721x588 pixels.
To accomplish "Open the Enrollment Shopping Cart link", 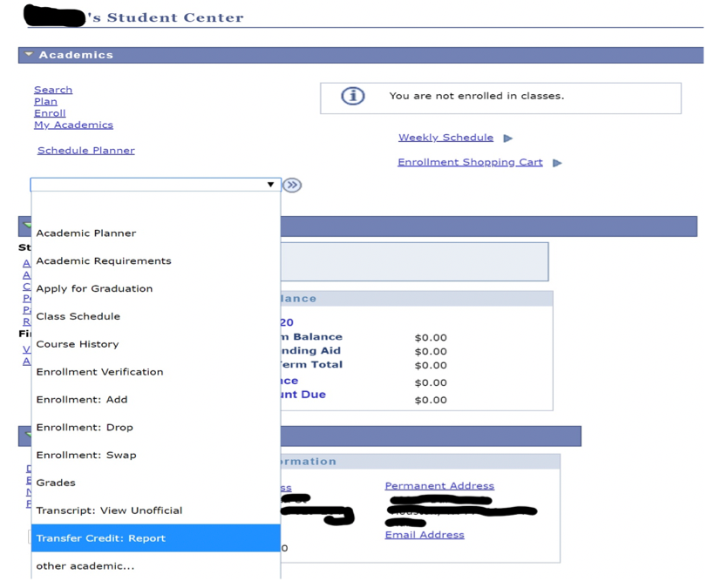I will pyautogui.click(x=470, y=162).
